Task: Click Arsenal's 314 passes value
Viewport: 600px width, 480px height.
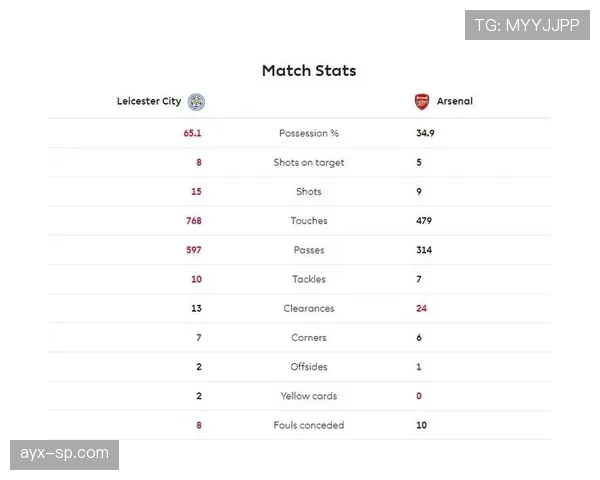Action: coord(424,250)
